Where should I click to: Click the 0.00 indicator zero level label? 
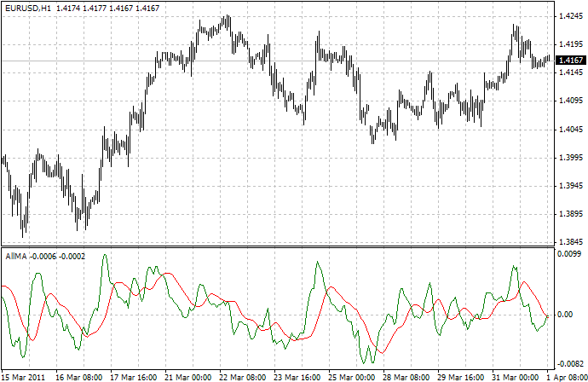[x=565, y=315]
